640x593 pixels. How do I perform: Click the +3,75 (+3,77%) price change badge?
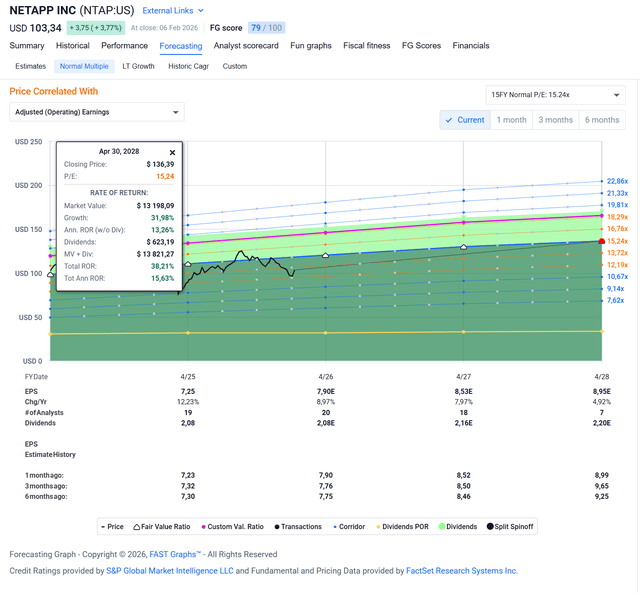point(95,28)
